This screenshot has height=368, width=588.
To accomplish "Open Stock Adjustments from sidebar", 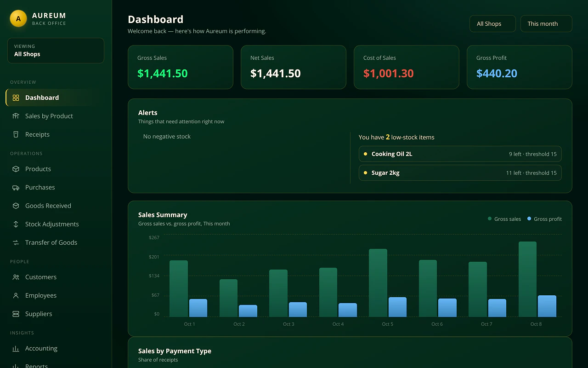I will pyautogui.click(x=56, y=224).
